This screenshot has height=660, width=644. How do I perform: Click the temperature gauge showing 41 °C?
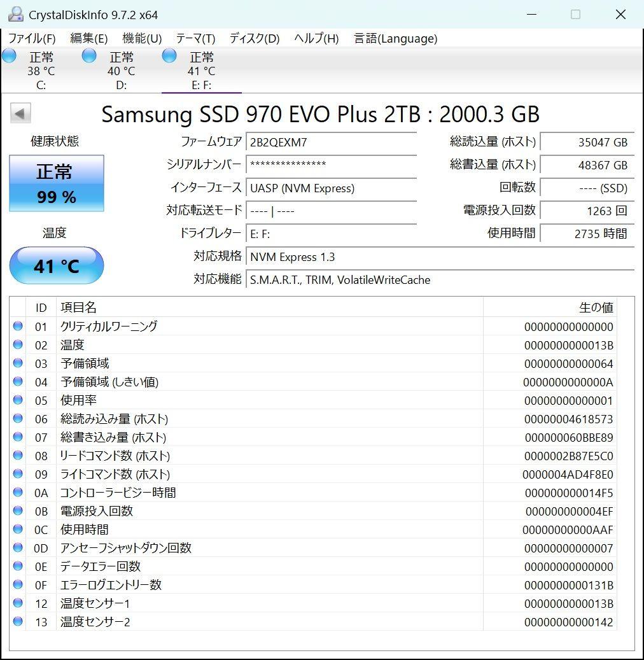[56, 266]
